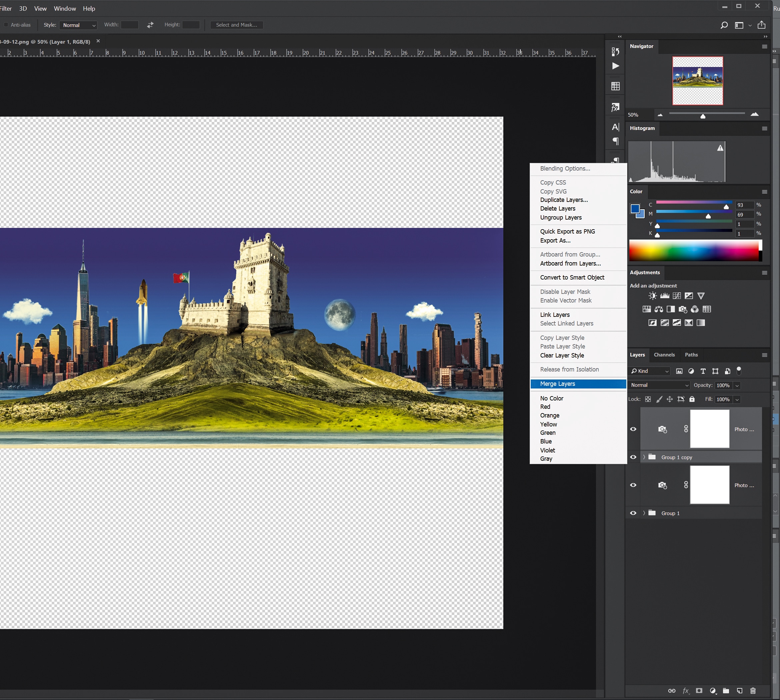Click the Photo Filter adjustment icon

click(x=683, y=309)
